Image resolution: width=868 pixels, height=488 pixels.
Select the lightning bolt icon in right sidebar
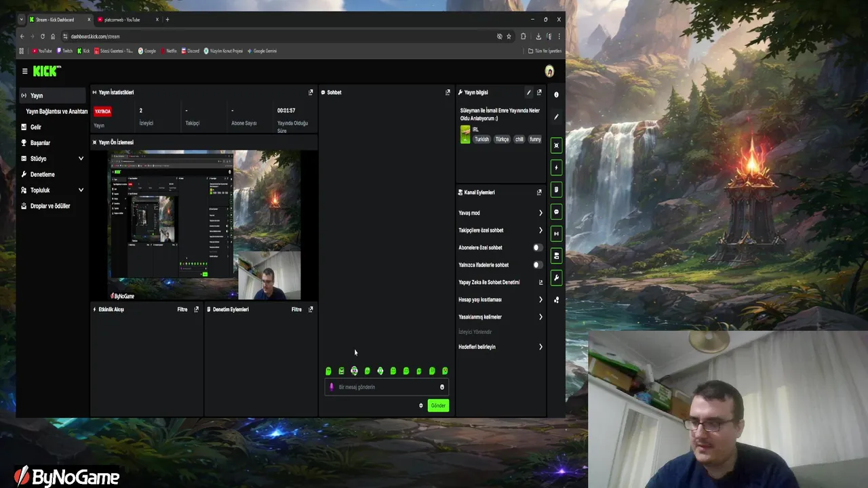[x=556, y=167]
